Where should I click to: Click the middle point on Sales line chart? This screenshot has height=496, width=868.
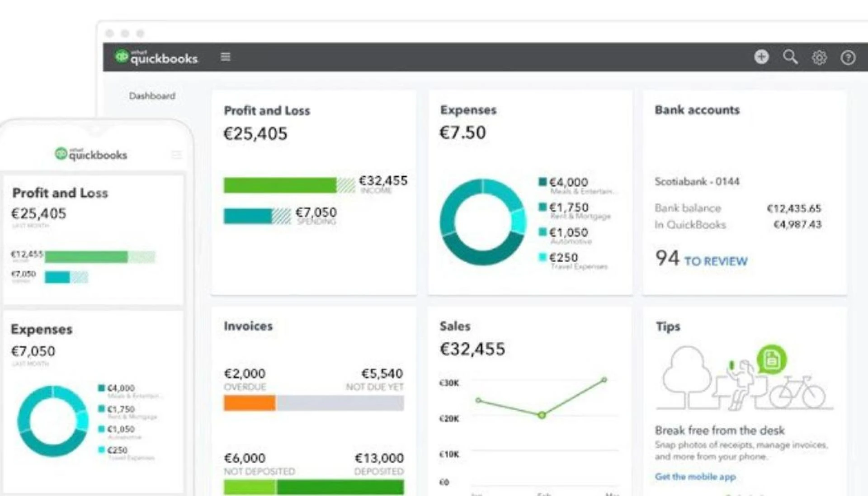542,415
